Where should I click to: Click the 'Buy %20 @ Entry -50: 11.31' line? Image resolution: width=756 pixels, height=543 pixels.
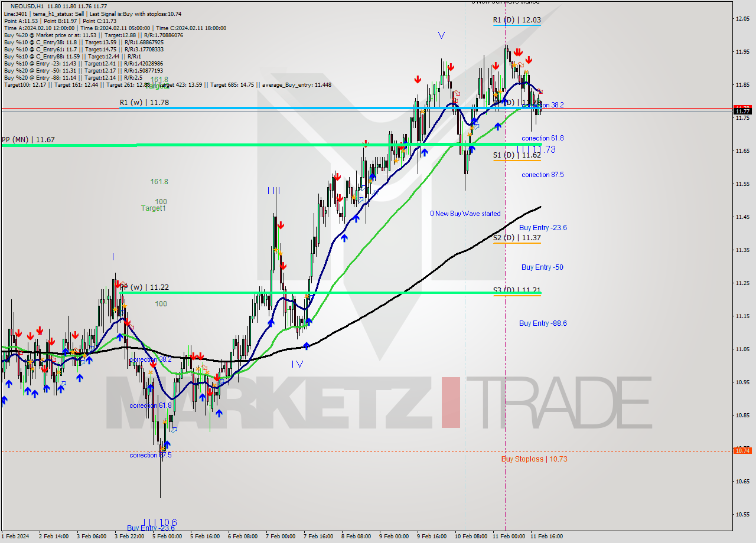83,70
